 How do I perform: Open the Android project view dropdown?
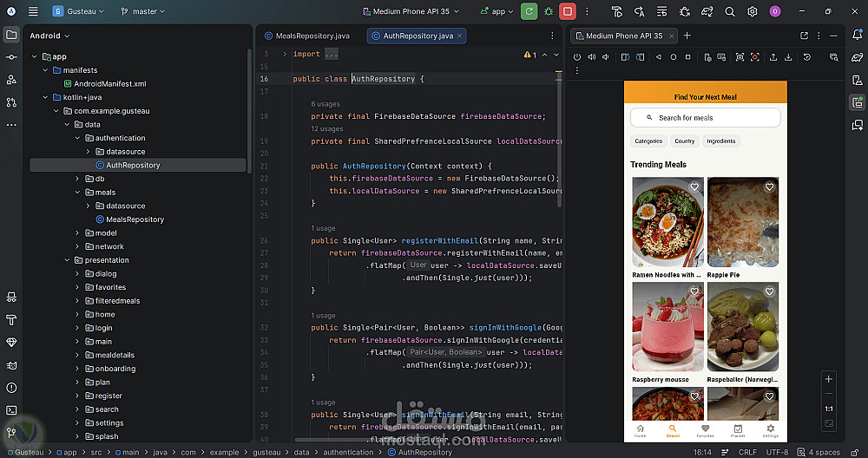(49, 36)
